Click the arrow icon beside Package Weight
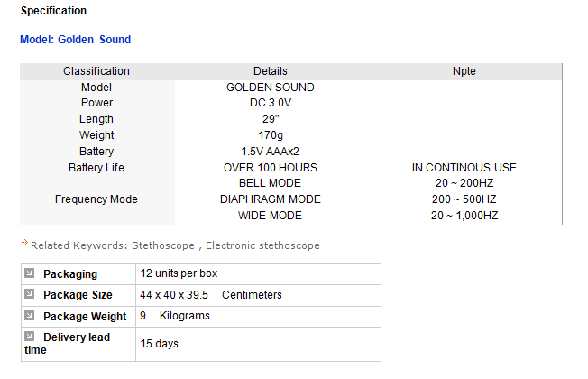The image size is (588, 379). click(x=30, y=316)
